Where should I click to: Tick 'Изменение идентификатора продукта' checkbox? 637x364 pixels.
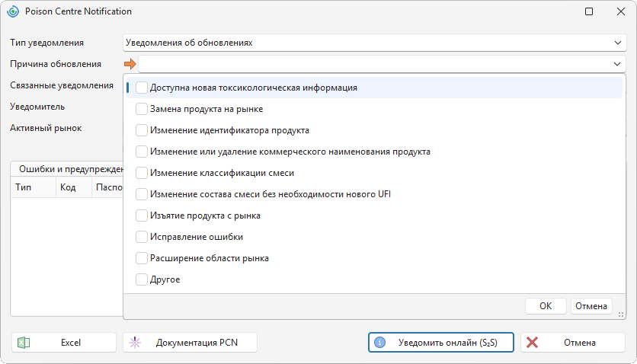(x=142, y=130)
